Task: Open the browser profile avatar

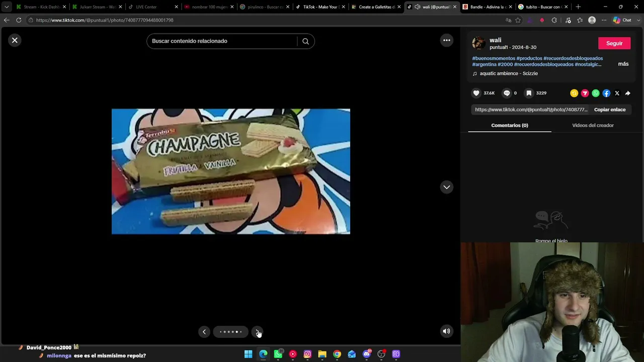Action: (592, 20)
